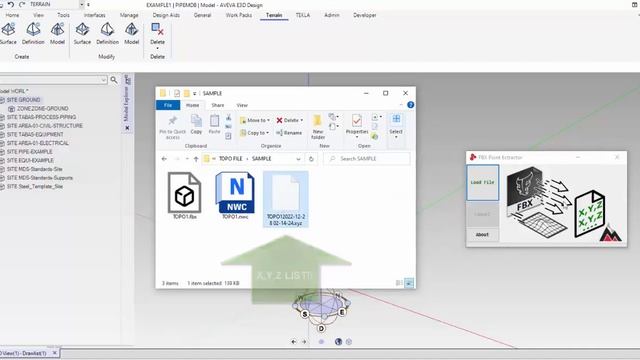Click the Search SAMPLE input field
This screenshot has height=360, width=640.
tap(367, 159)
